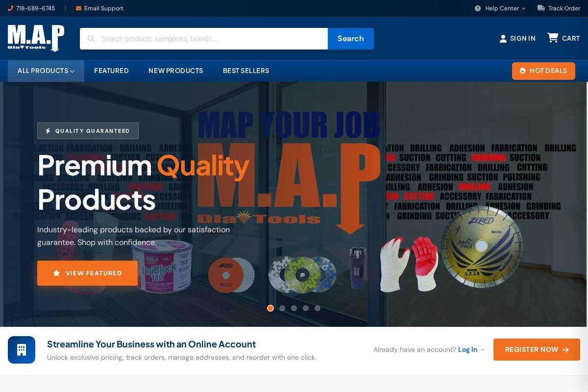Open the shopping cart icon
This screenshot has height=392, width=588.
pyautogui.click(x=553, y=38)
